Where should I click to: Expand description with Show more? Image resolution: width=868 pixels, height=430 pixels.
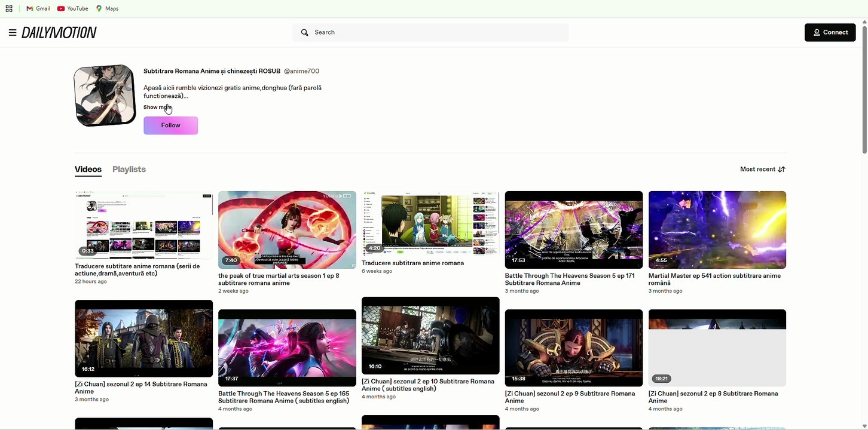click(x=158, y=107)
